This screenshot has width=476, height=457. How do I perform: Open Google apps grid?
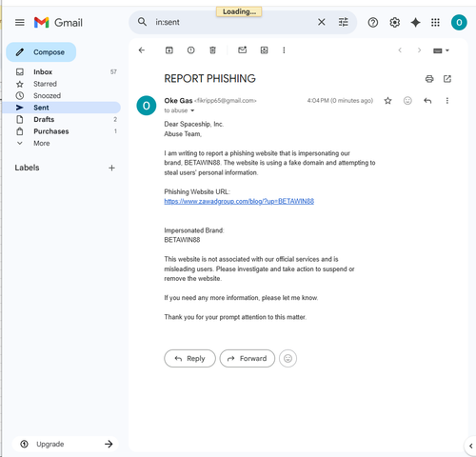coord(435,23)
